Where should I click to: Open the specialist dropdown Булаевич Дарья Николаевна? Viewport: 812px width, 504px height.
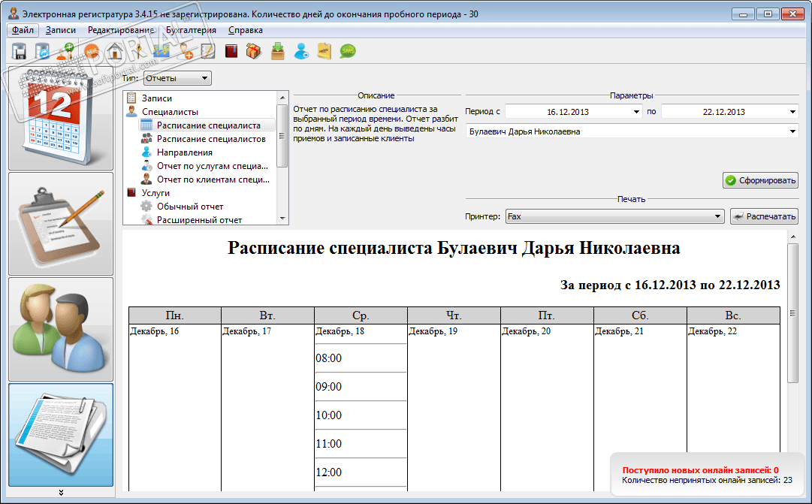632,131
